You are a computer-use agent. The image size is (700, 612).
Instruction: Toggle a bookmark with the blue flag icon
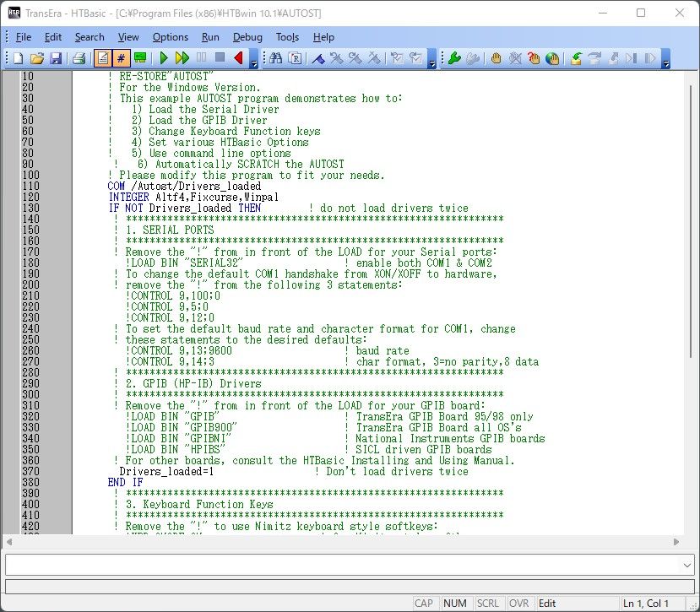click(x=318, y=58)
